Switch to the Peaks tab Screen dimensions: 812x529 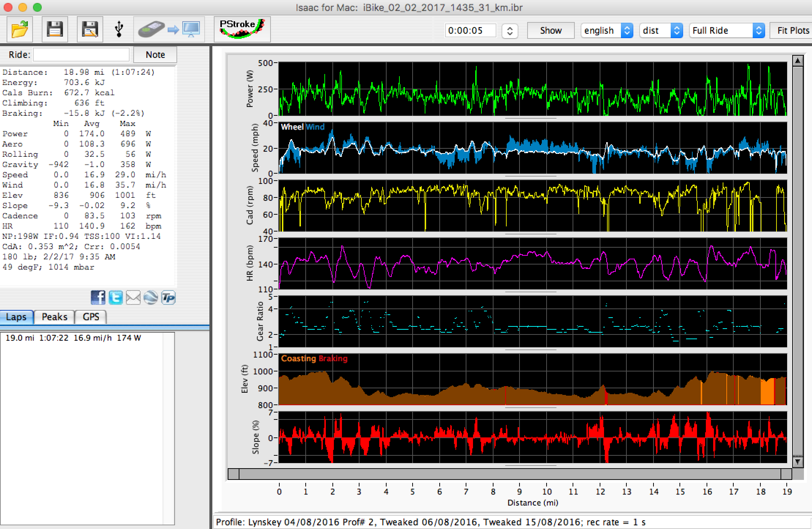(54, 317)
